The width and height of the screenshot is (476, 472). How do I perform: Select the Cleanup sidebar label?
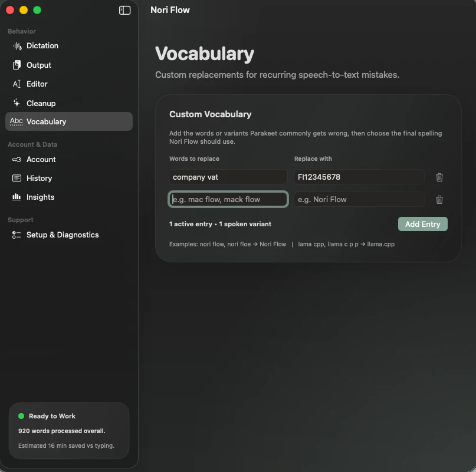[x=41, y=104]
